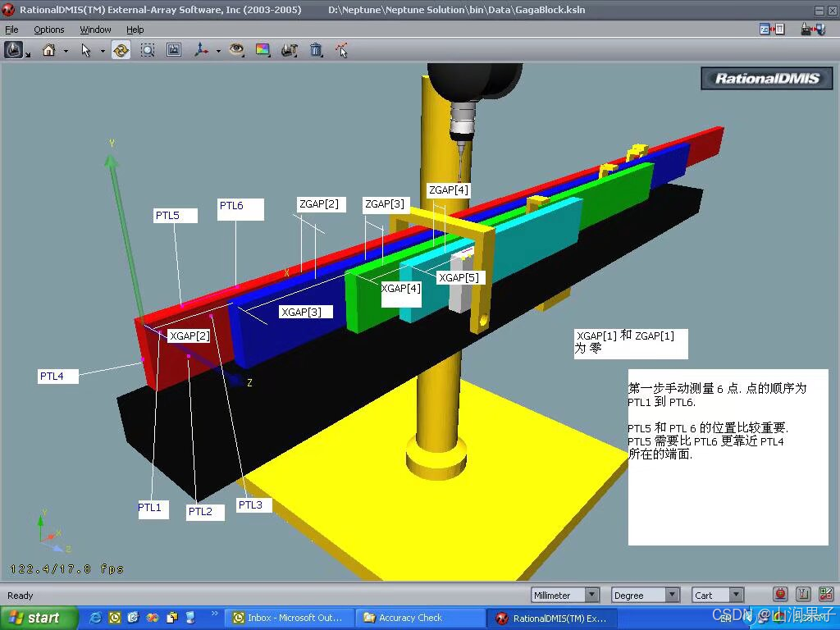Select the PTL5 label
840x630 pixels.
tap(176, 216)
